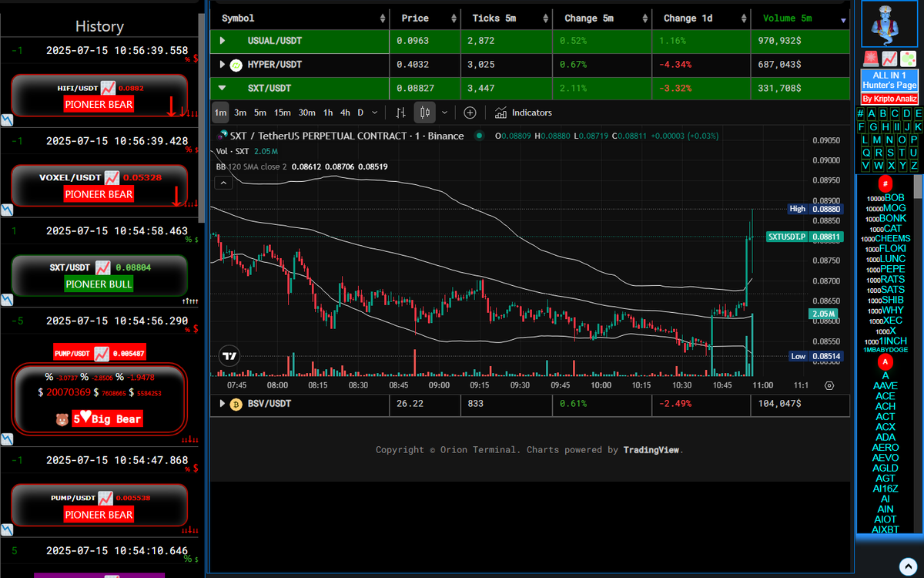Open the Indicators menu
Image resolution: width=924 pixels, height=578 pixels.
click(524, 113)
